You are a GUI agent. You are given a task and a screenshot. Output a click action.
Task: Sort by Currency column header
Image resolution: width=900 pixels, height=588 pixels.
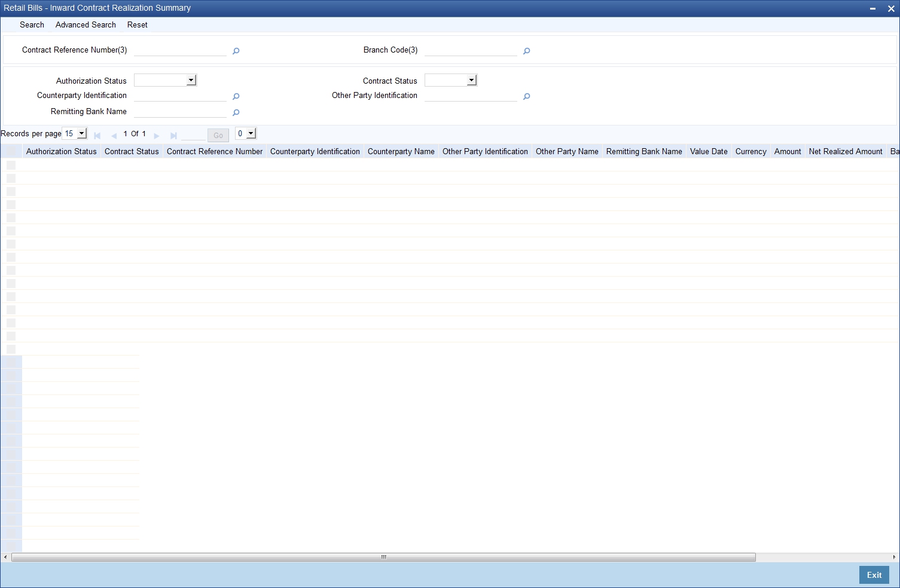751,152
